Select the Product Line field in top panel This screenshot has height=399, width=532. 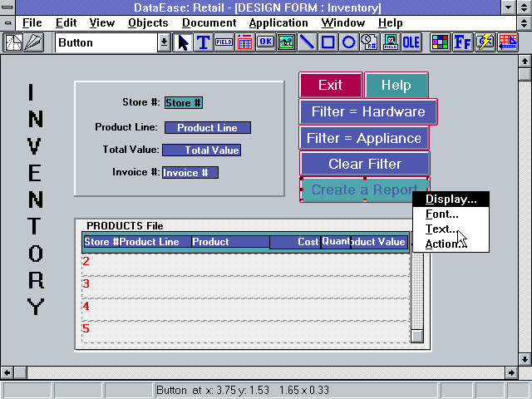tap(208, 127)
